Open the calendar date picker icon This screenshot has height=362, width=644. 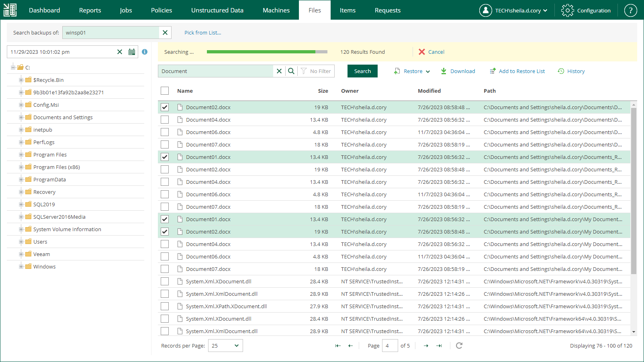click(x=132, y=52)
